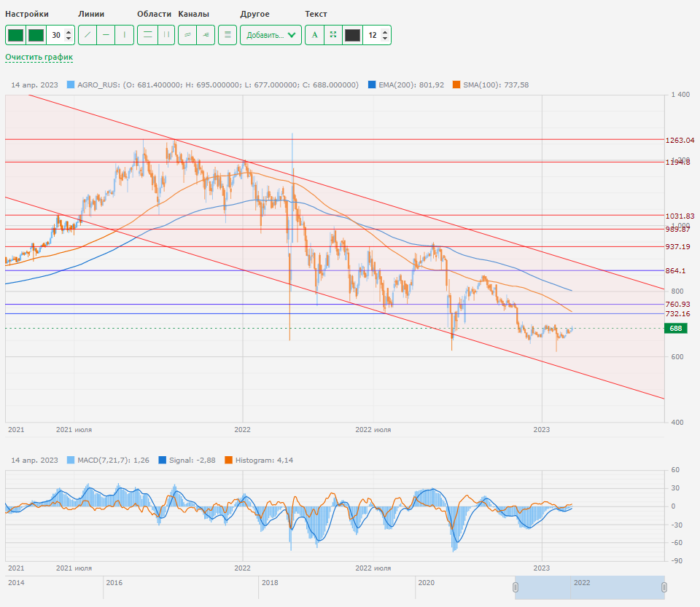Screen dimensions: 700x607
Task: Select the fan channel tool
Action: click(206, 35)
